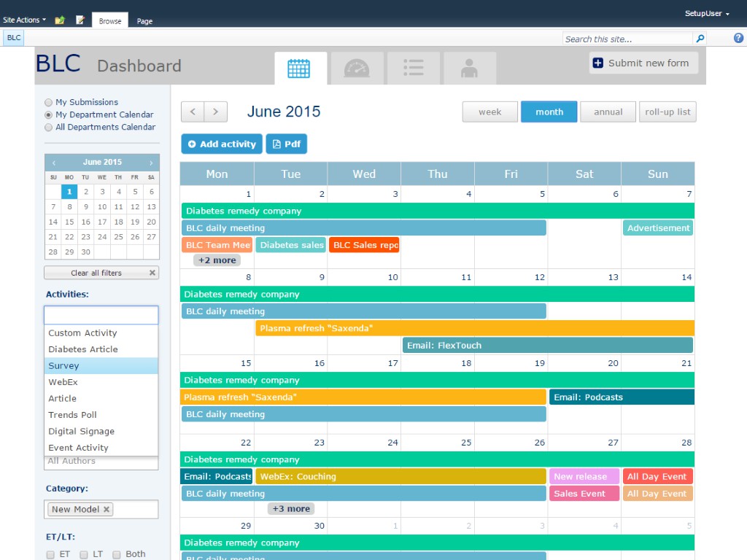
Task: Click the edit page pencil icon
Action: pos(80,20)
